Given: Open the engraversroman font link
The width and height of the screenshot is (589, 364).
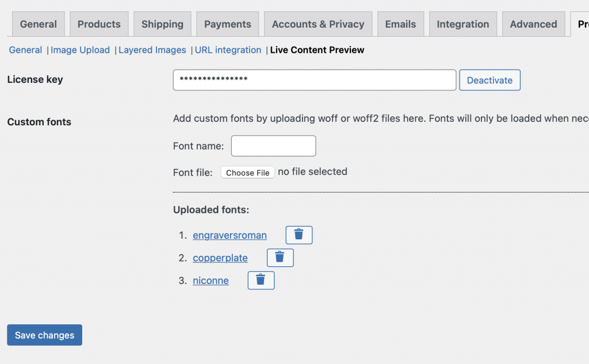Looking at the screenshot, I should pos(230,235).
